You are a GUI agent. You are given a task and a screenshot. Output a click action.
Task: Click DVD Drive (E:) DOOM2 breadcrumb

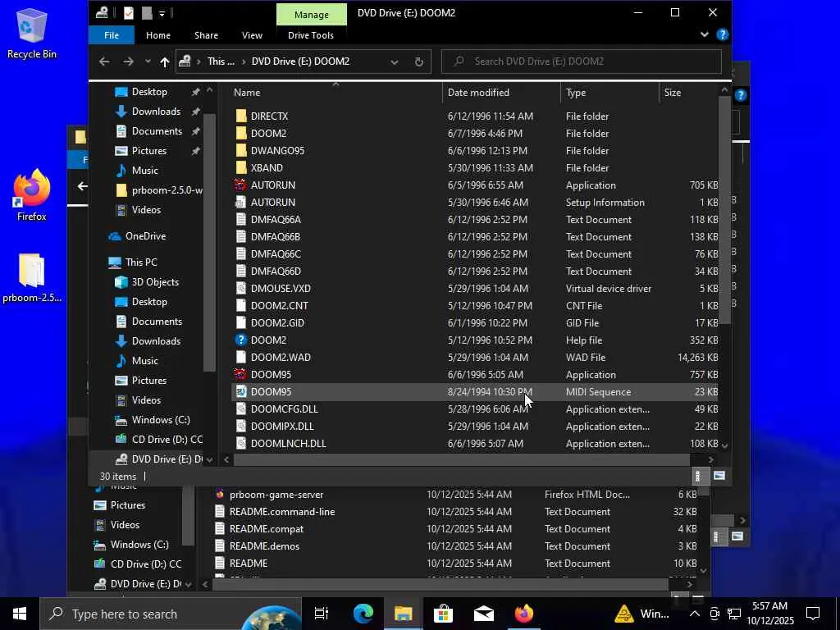(300, 62)
